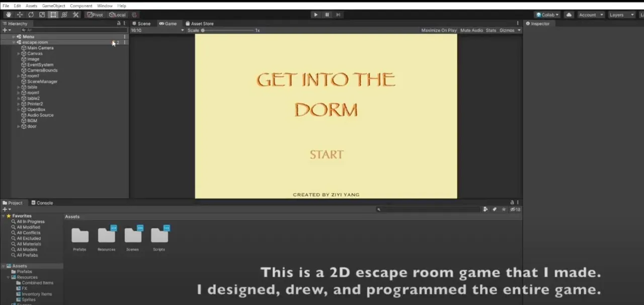The height and width of the screenshot is (305, 644).
Task: Open the Hierarchy panel options menu
Action: click(x=124, y=23)
